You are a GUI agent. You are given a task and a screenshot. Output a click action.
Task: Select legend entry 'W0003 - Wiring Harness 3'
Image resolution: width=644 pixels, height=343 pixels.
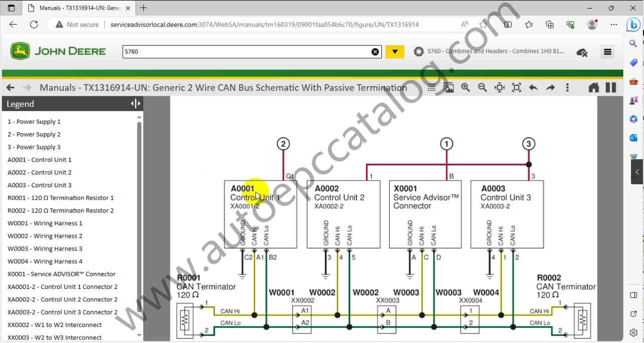point(45,249)
